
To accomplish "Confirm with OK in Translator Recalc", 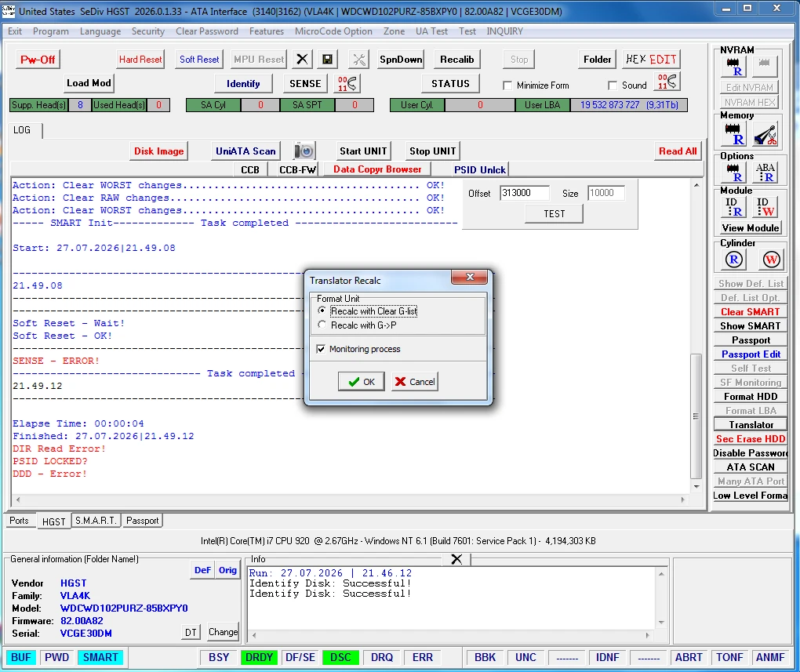I will tap(362, 382).
